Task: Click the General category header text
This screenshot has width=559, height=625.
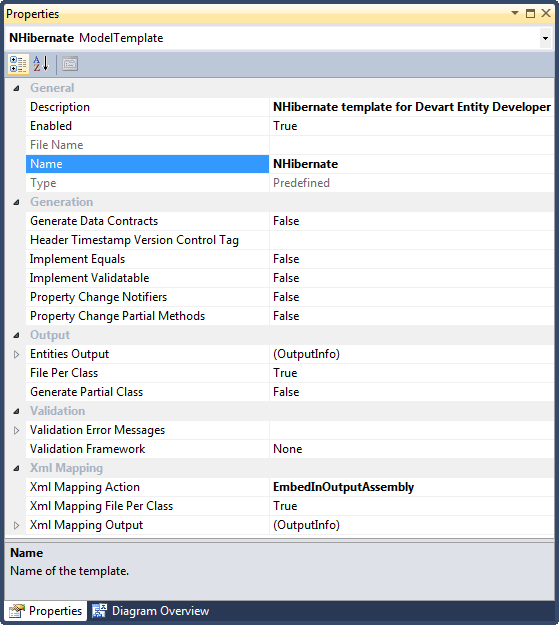Action: click(x=52, y=88)
